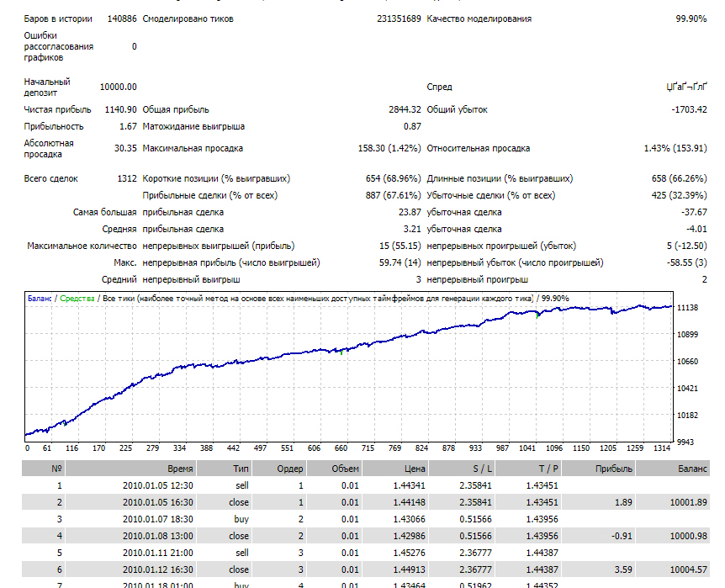Select maximal consecutive profit 59.74 (14)
This screenshot has height=588, width=725.
pyautogui.click(x=400, y=262)
